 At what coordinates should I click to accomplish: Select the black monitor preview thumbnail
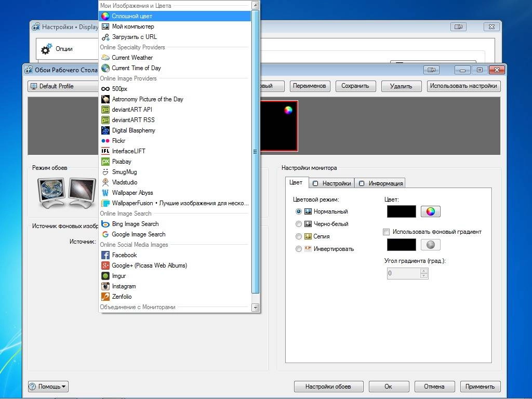(279, 126)
